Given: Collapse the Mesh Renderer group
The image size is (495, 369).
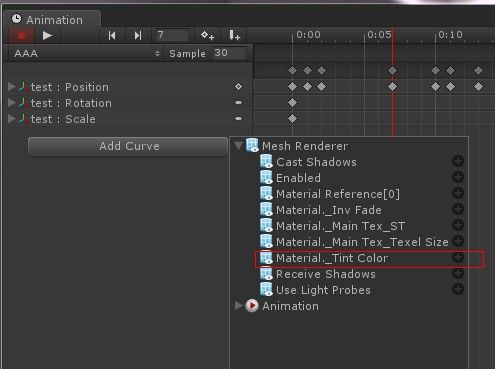Looking at the screenshot, I should (x=239, y=146).
